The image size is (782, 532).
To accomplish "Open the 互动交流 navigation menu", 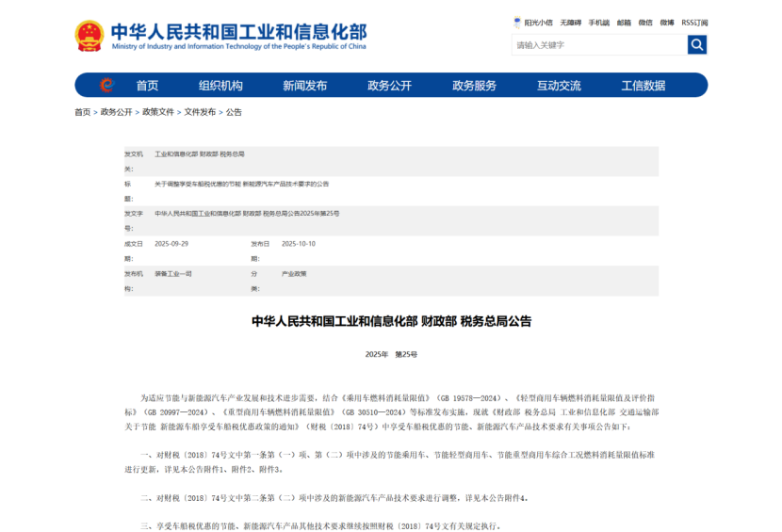I will coord(559,86).
